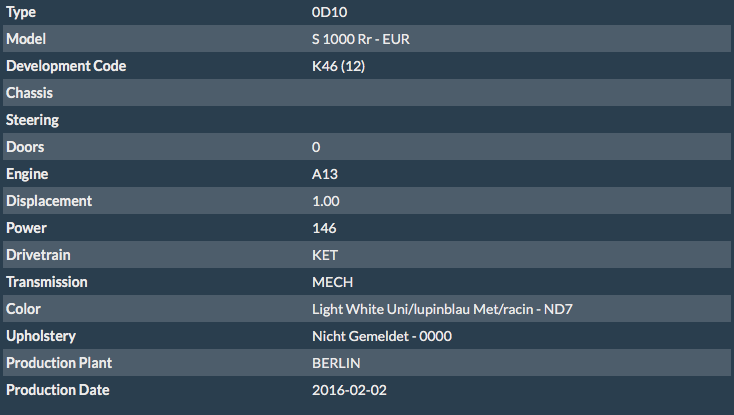Click the Drivetrain value KET
Viewport: 734px width, 415px height.
(x=325, y=255)
